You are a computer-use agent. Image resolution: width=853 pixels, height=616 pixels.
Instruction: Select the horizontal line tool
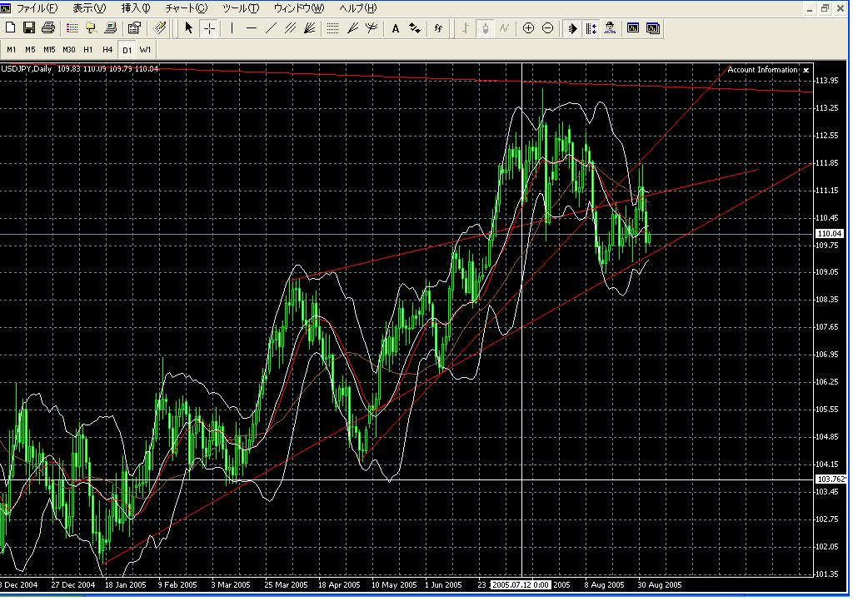(x=251, y=28)
